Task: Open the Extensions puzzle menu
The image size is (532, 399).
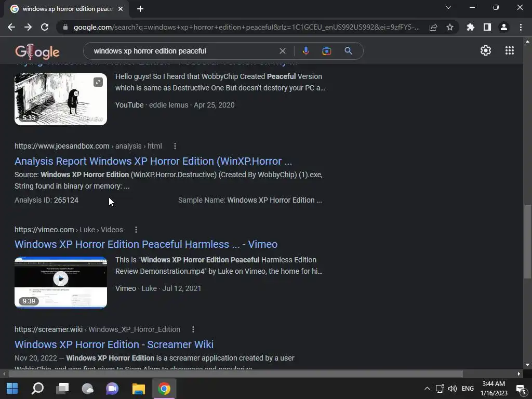Action: pyautogui.click(x=471, y=27)
